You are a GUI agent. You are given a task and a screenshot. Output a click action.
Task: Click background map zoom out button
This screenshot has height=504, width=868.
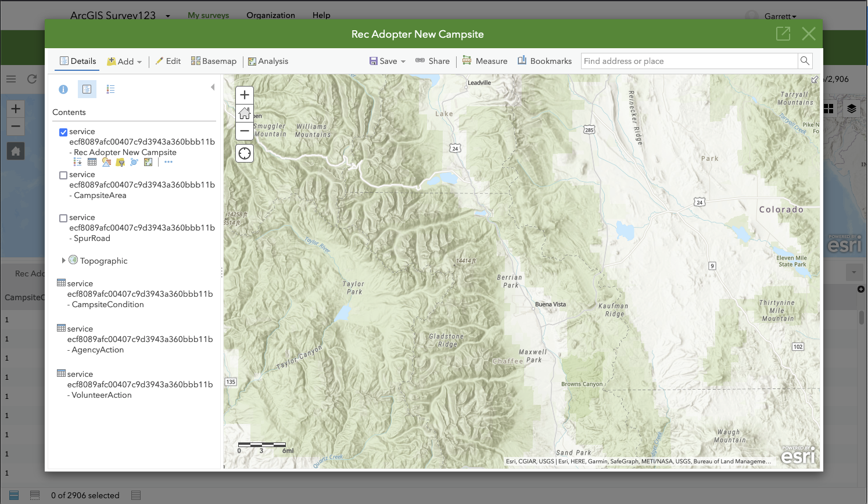click(16, 126)
